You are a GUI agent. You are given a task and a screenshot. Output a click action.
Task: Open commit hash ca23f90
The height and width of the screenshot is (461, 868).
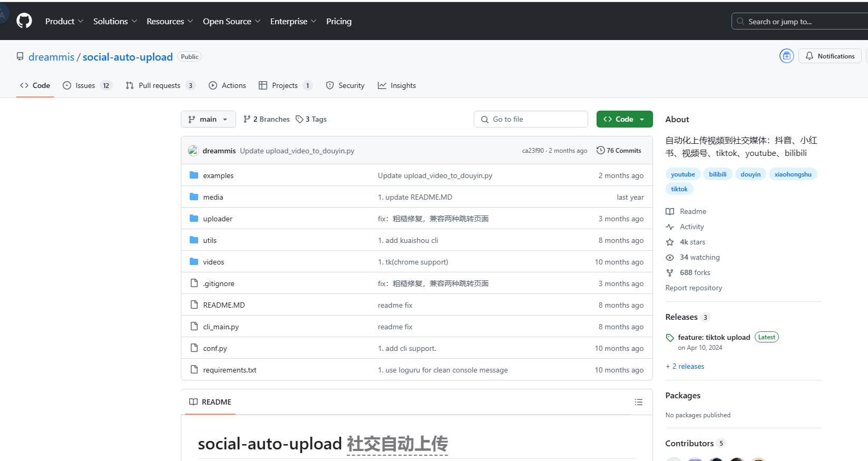[x=533, y=151]
